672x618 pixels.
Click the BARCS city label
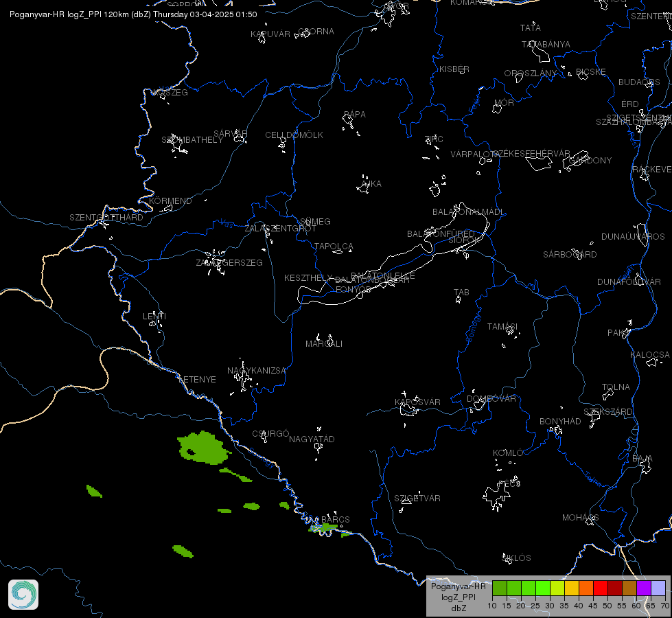336,519
